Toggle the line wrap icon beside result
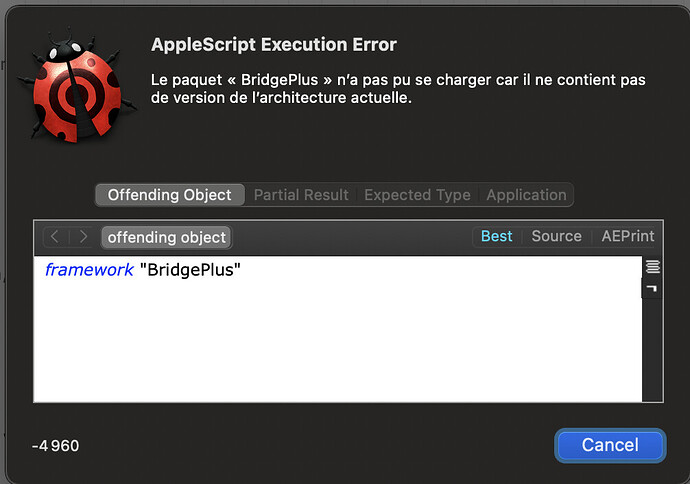Viewport: 690px width, 484px height. [653, 267]
